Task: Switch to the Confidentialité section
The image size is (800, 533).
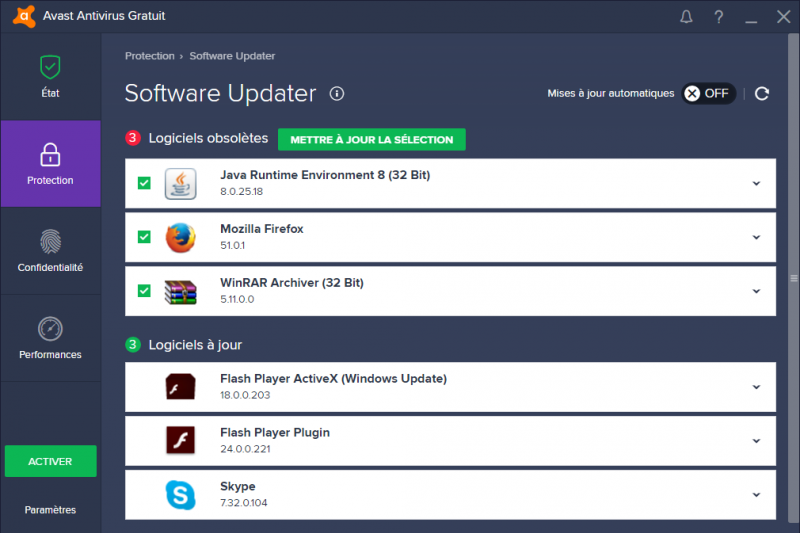Action: pyautogui.click(x=50, y=251)
